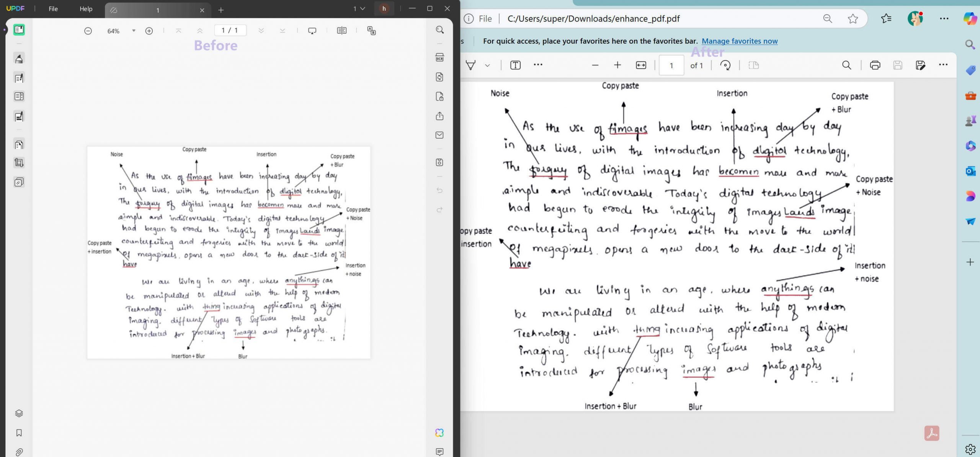
Task: Open the File menu
Action: click(53, 9)
